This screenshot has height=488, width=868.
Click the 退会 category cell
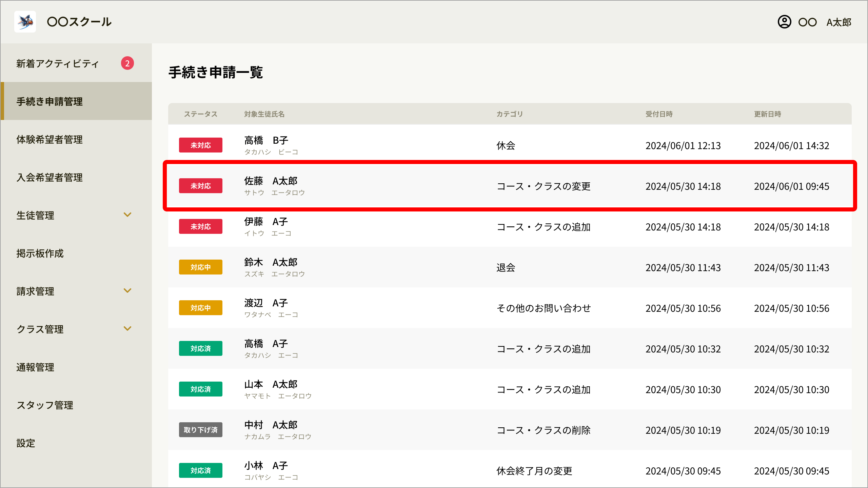point(506,267)
